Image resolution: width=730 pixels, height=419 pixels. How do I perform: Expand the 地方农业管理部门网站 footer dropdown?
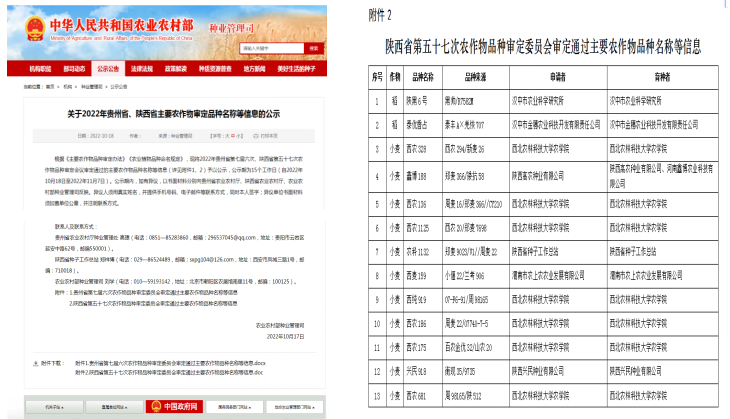[295, 407]
